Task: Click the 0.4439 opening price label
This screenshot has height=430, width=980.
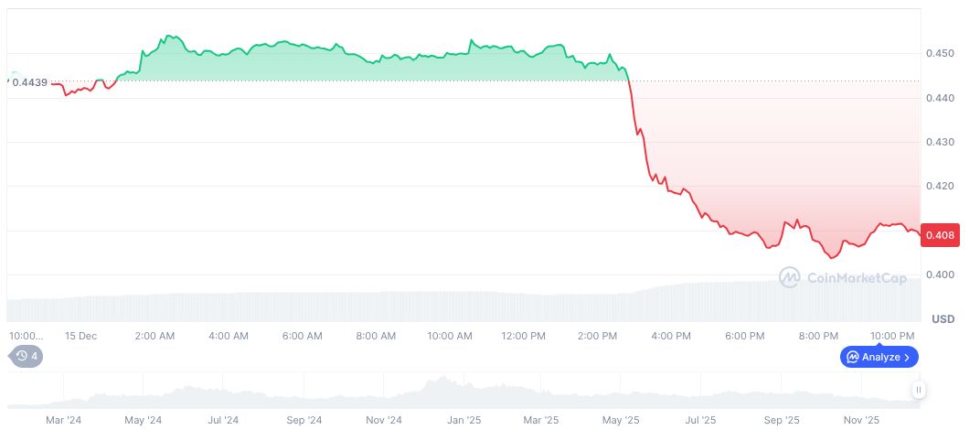Action: [x=29, y=83]
